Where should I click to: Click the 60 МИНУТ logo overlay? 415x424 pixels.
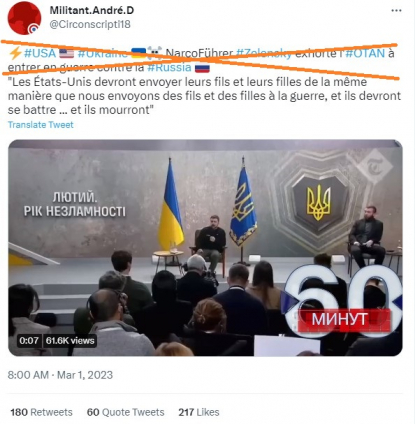point(343,302)
